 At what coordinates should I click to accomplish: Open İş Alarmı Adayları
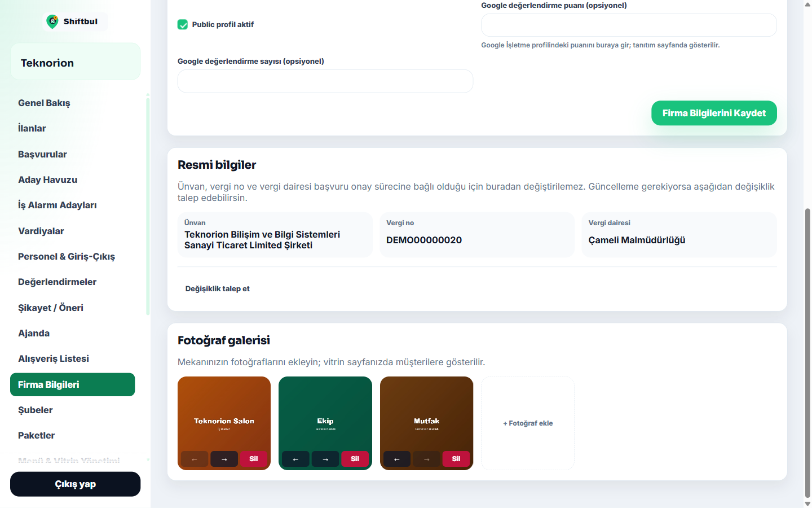coord(72,205)
